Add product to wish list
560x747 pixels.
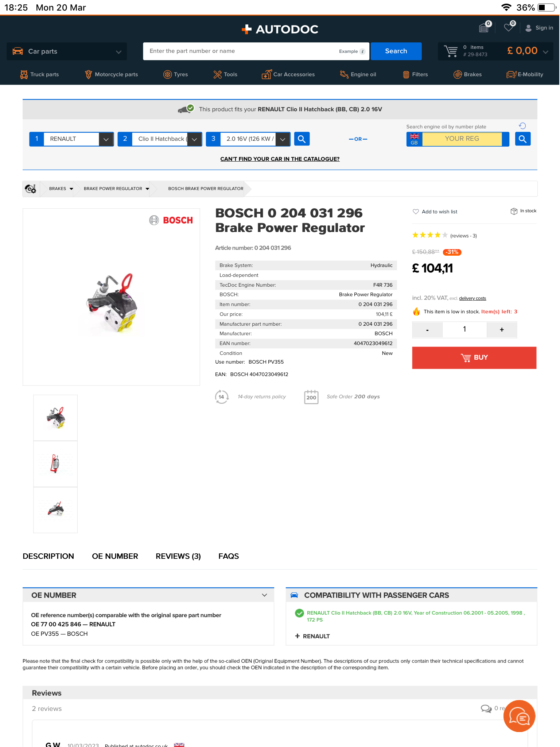coord(435,212)
